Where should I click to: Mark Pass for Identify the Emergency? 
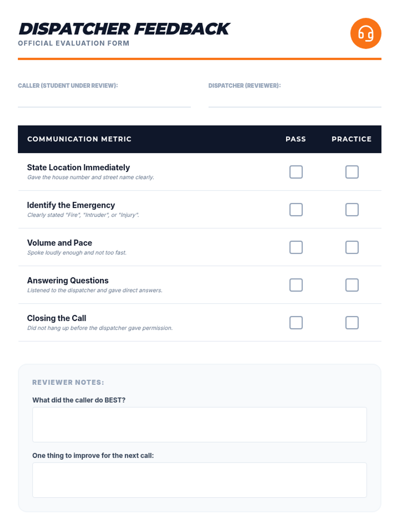[x=296, y=209]
